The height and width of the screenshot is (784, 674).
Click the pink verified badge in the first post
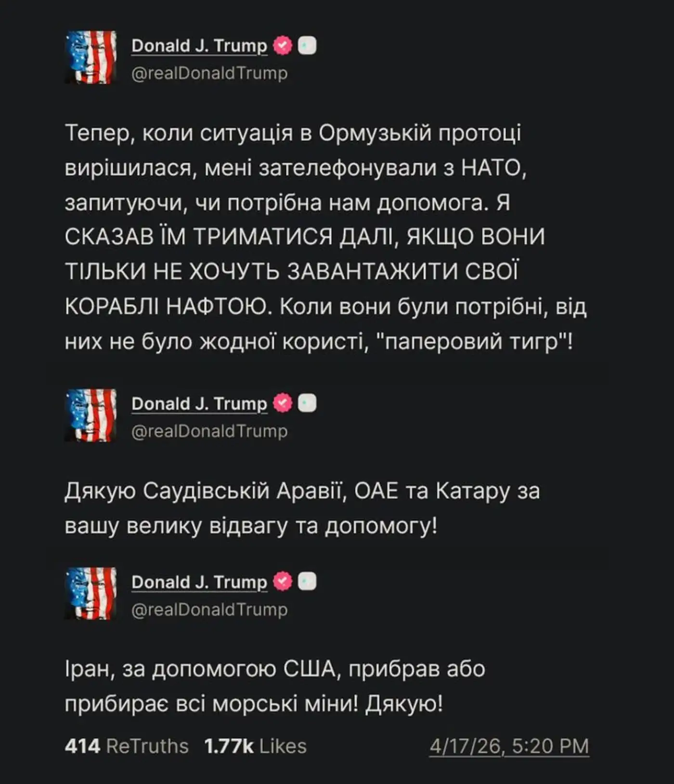[283, 46]
